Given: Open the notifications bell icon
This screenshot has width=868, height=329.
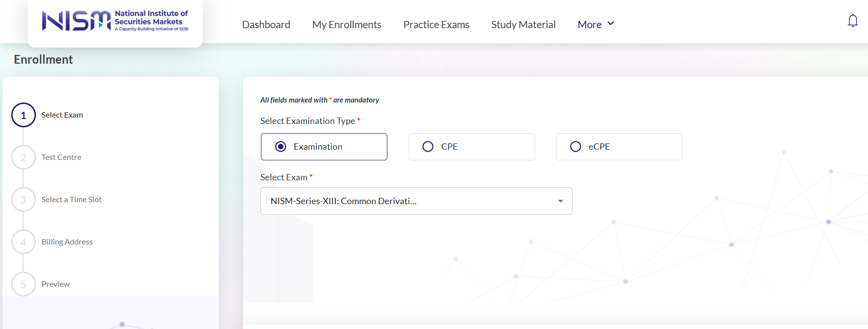Looking at the screenshot, I should pyautogui.click(x=852, y=21).
